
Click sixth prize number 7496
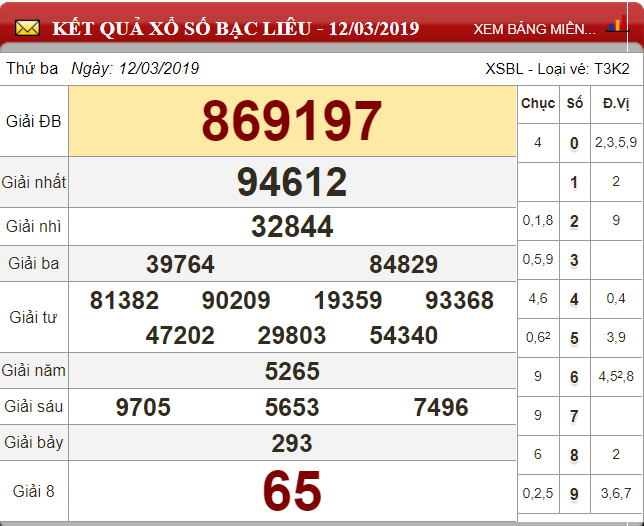pyautogui.click(x=441, y=407)
